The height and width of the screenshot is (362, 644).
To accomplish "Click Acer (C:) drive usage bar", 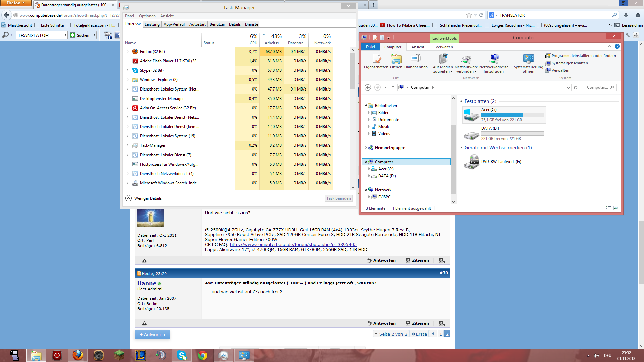I will [512, 115].
